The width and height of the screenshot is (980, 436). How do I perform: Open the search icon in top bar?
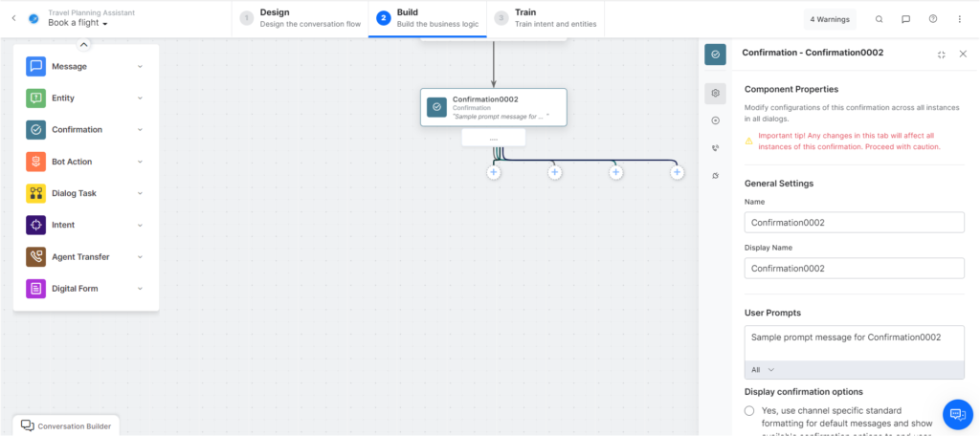pyautogui.click(x=880, y=19)
